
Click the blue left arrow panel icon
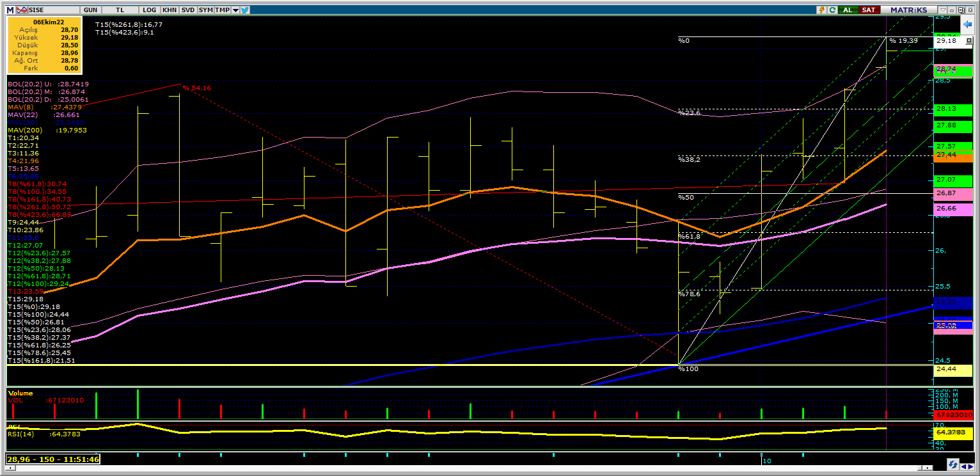(x=967, y=24)
